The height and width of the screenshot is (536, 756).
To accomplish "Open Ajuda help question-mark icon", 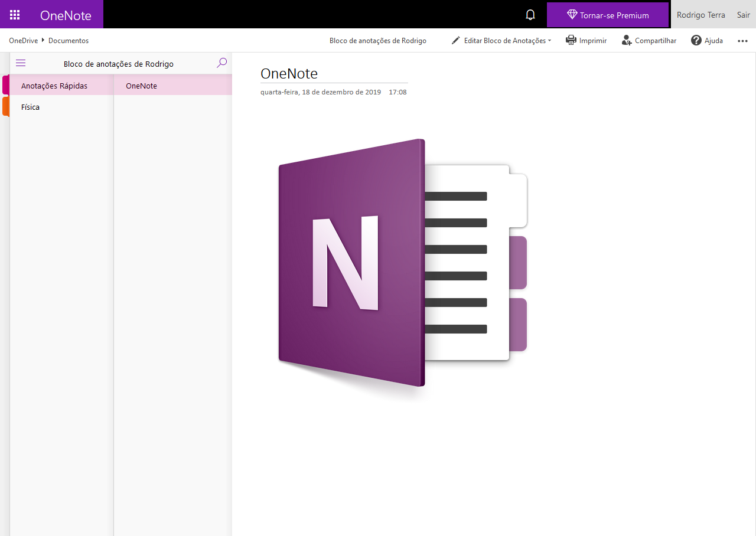I will coord(696,40).
